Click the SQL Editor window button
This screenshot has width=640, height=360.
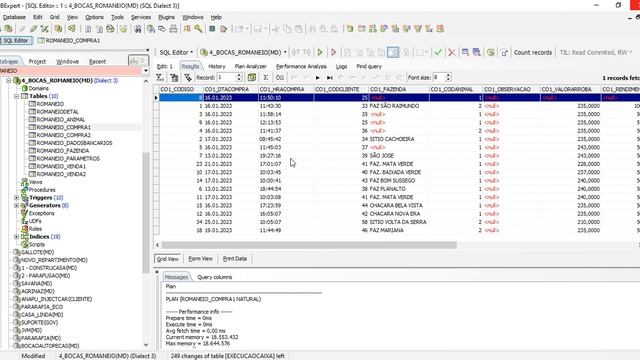coord(16,40)
